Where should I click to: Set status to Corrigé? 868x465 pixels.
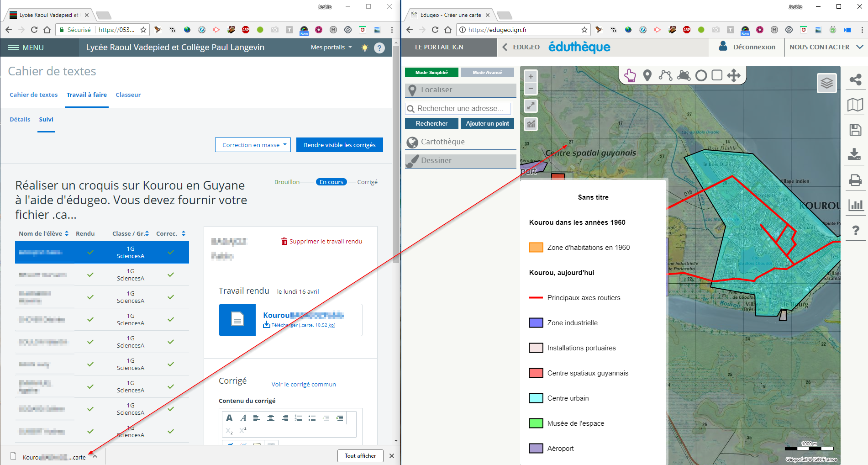[367, 182]
